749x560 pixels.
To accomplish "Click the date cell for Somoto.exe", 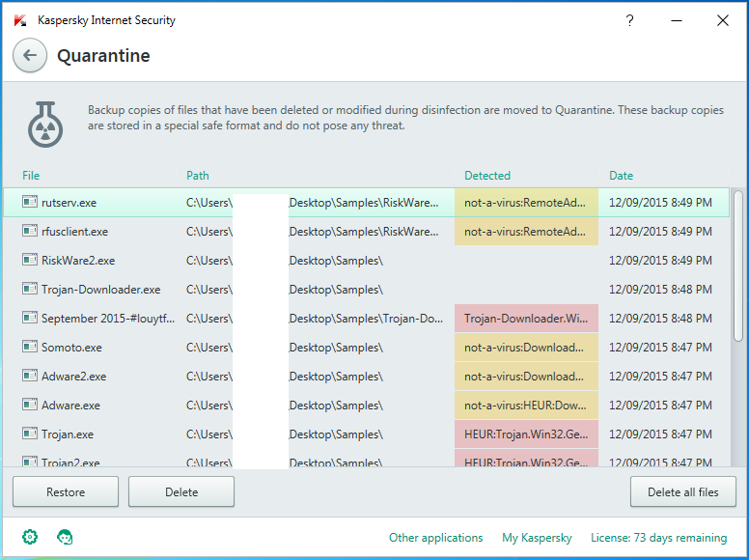I will click(x=660, y=348).
